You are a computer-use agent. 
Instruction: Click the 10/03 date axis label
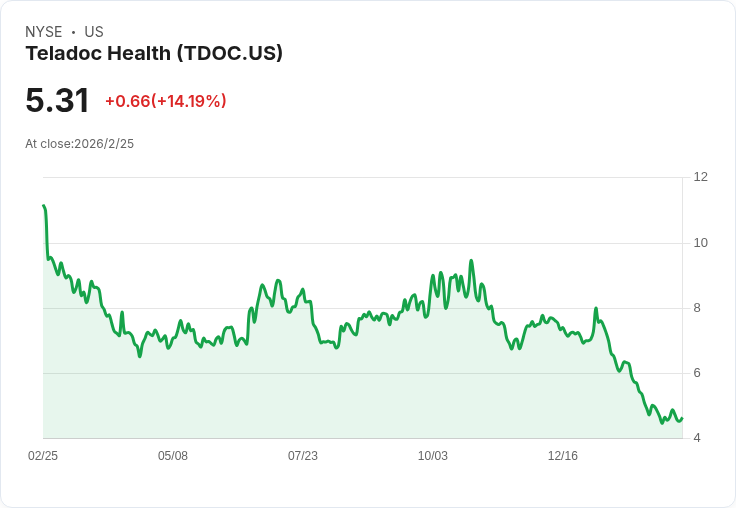(433, 456)
